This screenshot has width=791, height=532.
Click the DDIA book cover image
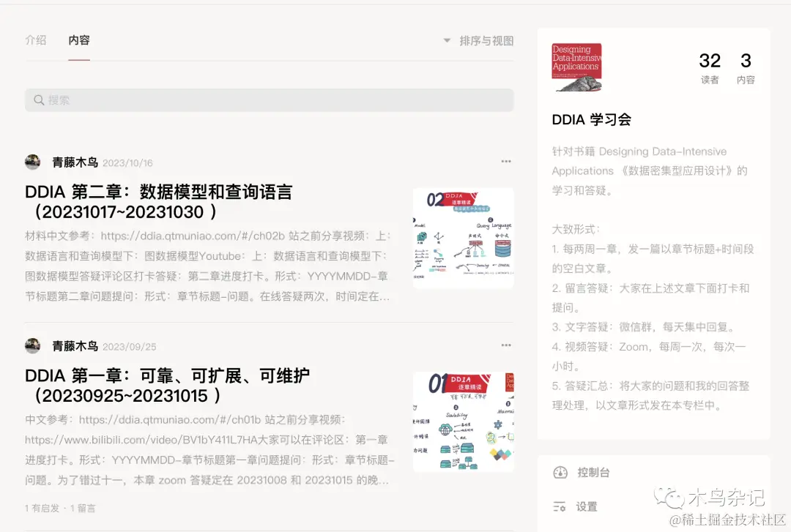click(576, 66)
